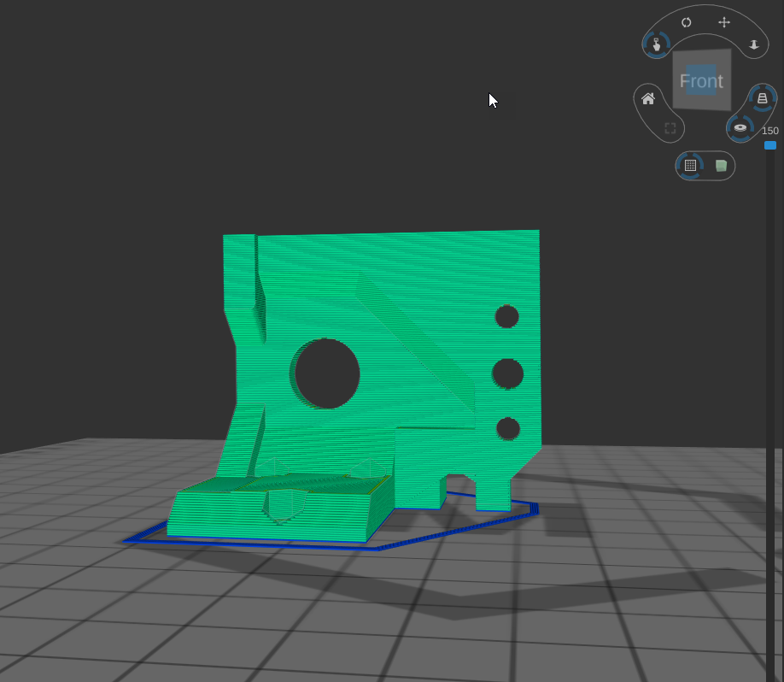Toggle selection mode in the navigation cluster
The height and width of the screenshot is (682, 784).
(670, 127)
